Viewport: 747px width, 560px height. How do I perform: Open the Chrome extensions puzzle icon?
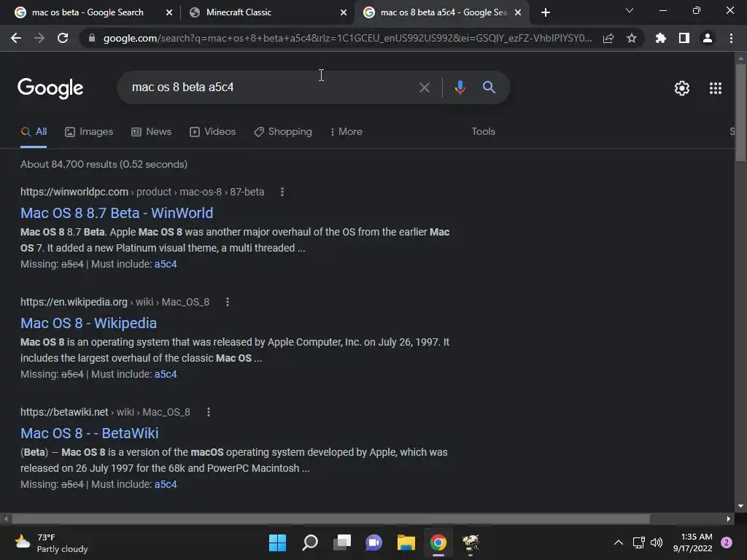point(661,38)
